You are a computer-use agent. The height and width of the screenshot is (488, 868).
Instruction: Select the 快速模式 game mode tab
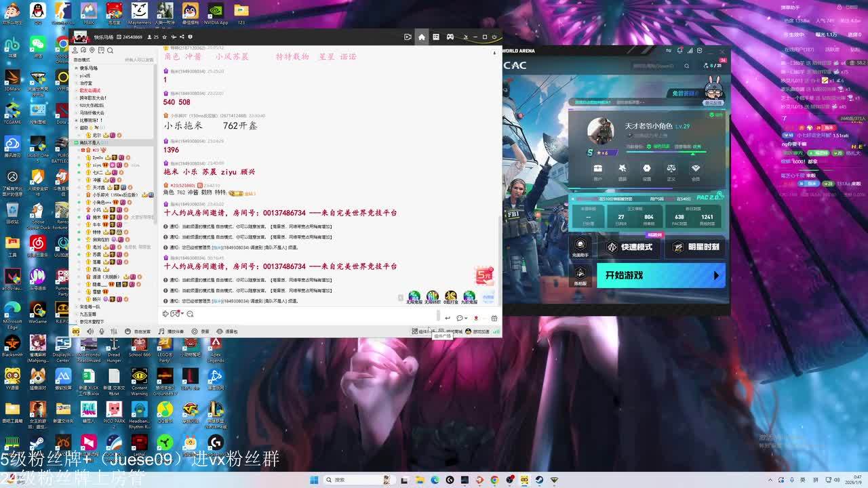[x=630, y=247]
